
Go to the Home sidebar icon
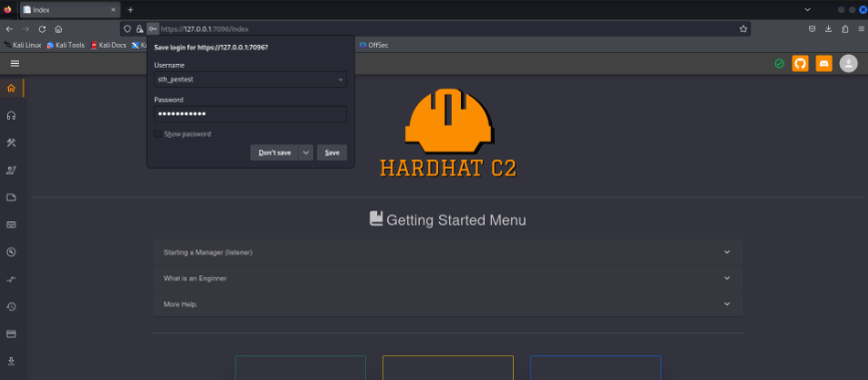(11, 88)
